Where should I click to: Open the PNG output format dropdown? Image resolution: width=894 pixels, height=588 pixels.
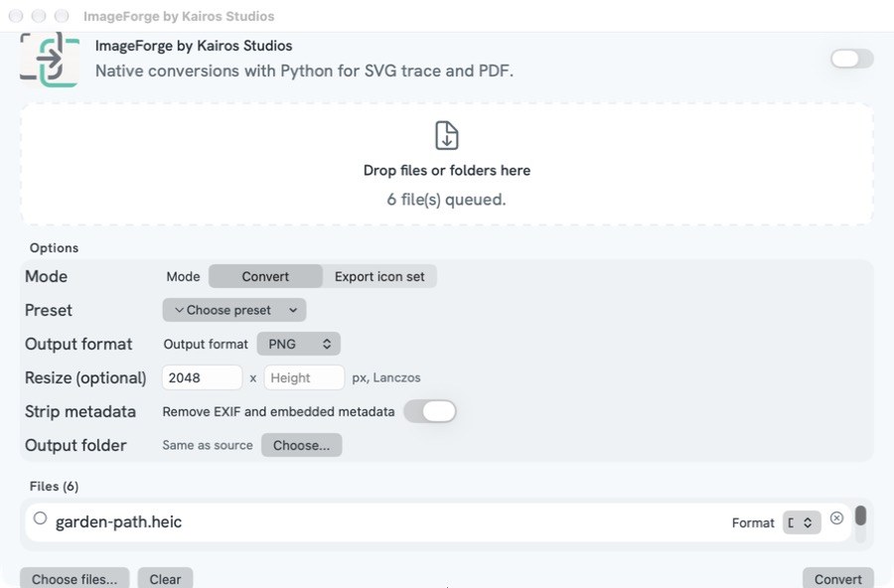click(299, 344)
